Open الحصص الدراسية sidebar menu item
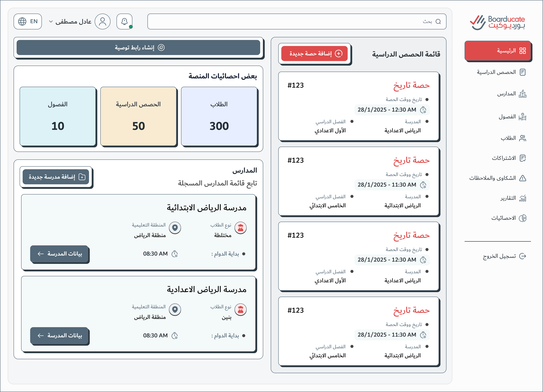 pos(501,72)
